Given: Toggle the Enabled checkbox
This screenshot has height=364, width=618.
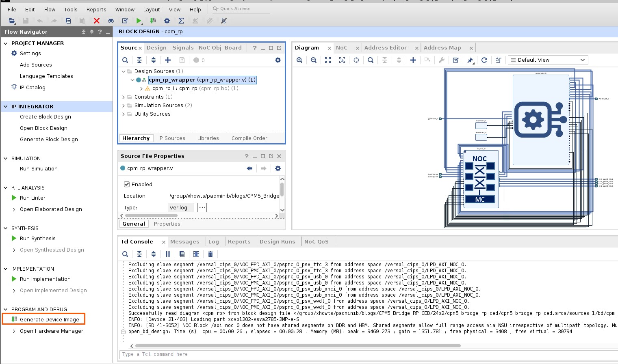Looking at the screenshot, I should pos(127,184).
